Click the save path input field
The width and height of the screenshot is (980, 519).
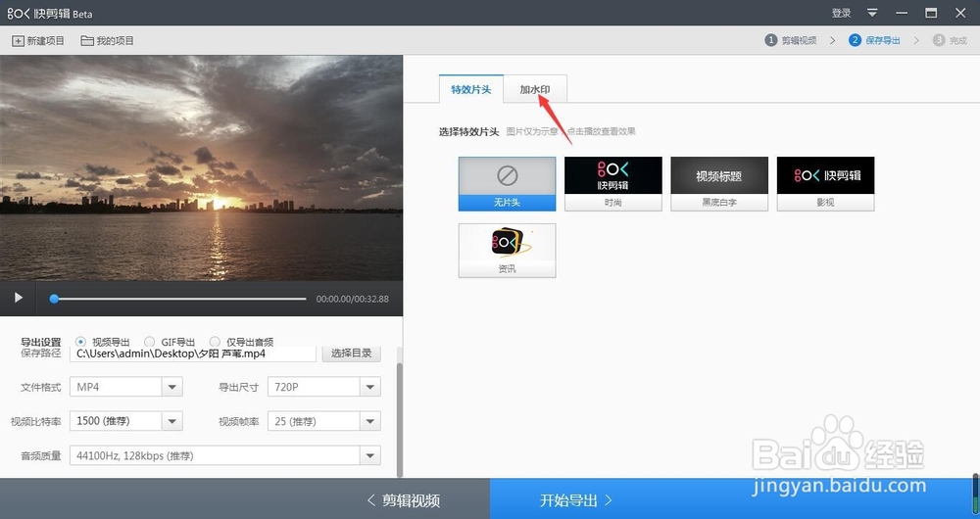[x=192, y=354]
